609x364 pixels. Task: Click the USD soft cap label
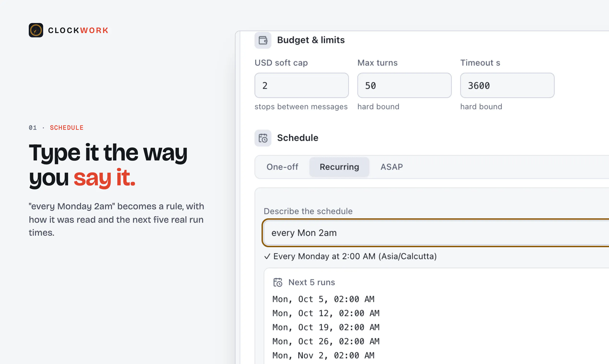click(x=281, y=63)
